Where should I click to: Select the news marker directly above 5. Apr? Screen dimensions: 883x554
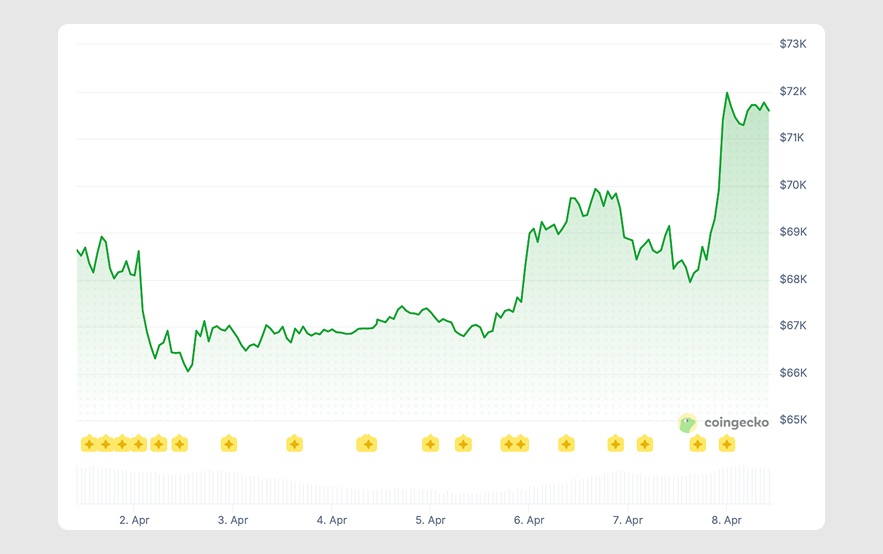pyautogui.click(x=430, y=443)
